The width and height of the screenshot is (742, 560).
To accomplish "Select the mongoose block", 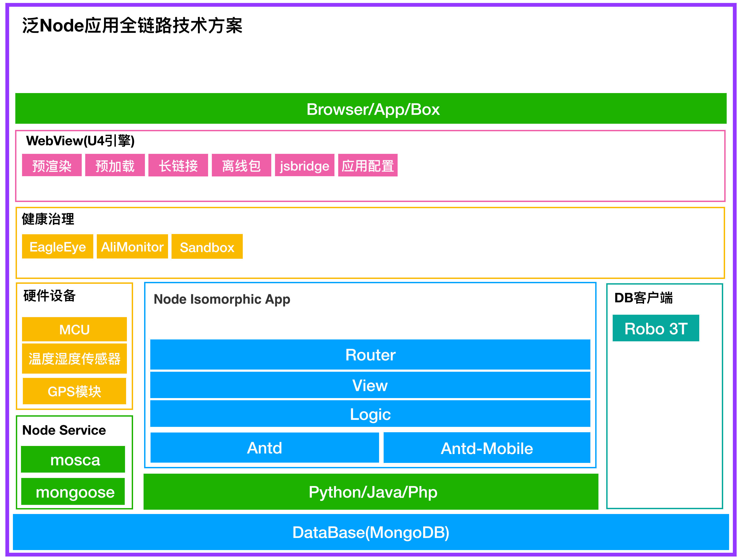I will pos(73,492).
